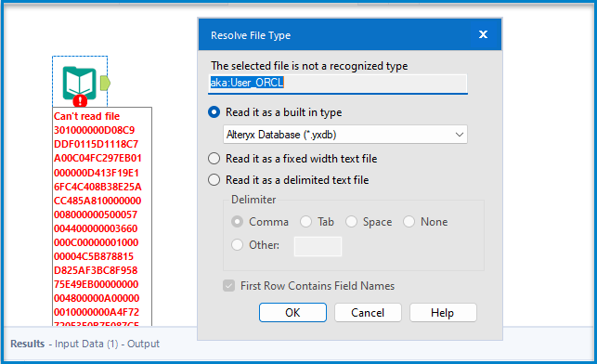The height and width of the screenshot is (364, 597).
Task: Open the Alteryx Database (*.yxdb) dropdown
Action: 345,135
